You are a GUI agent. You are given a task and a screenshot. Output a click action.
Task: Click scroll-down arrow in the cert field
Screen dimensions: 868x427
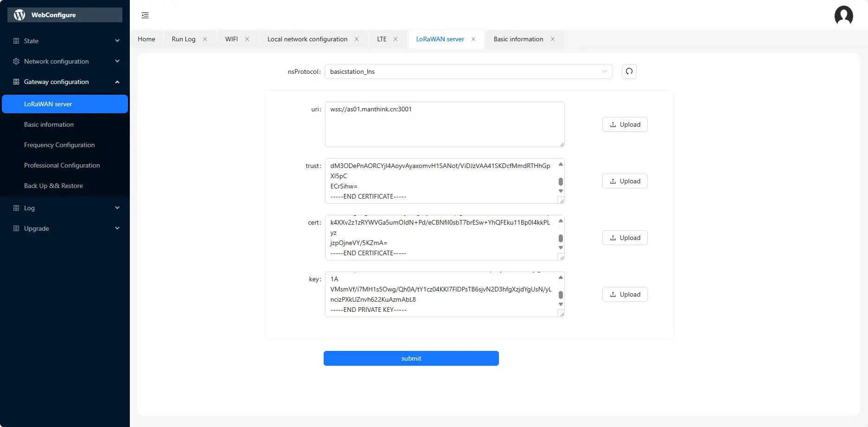pyautogui.click(x=561, y=248)
